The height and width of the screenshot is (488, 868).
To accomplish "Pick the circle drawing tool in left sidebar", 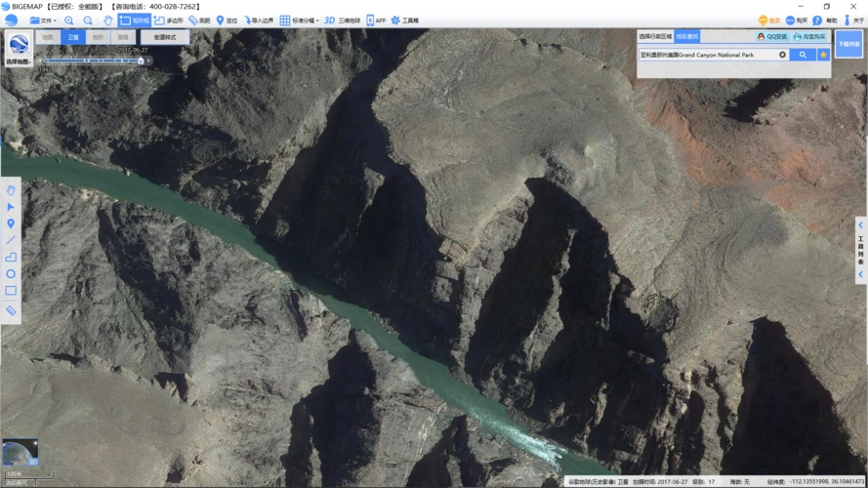I will point(11,274).
